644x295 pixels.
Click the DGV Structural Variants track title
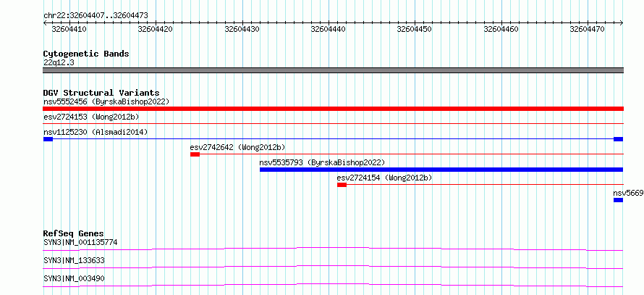101,93
